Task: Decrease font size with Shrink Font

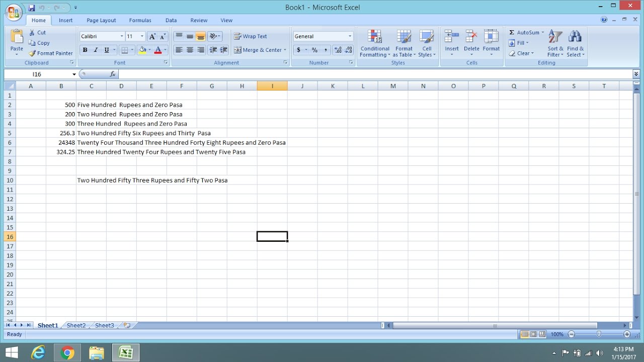Action: click(163, 36)
